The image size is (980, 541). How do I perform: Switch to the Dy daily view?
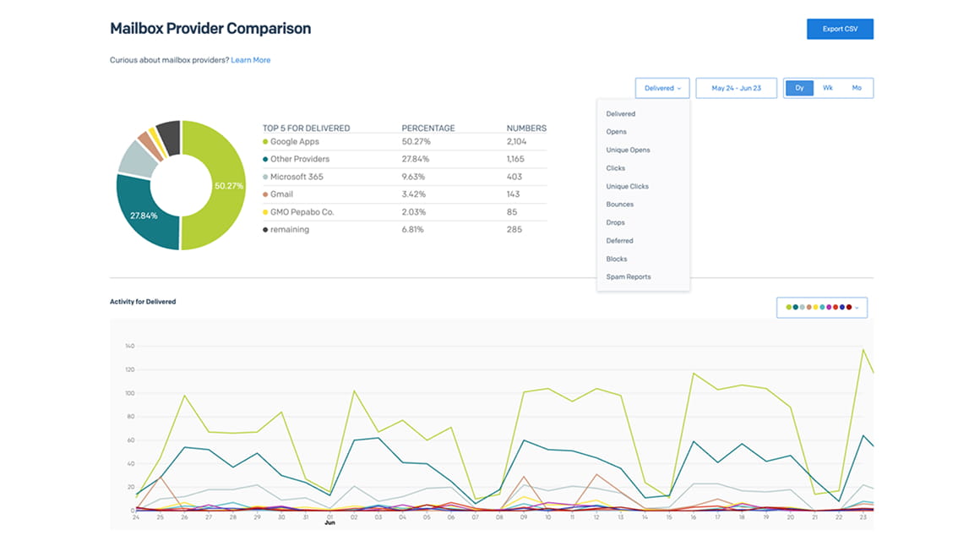click(799, 88)
